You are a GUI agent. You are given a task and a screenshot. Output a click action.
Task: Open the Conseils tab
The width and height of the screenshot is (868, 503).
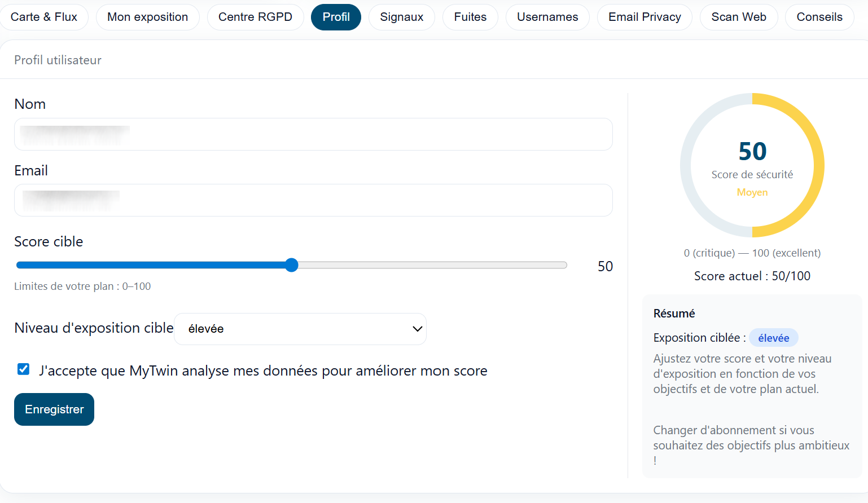pos(819,17)
